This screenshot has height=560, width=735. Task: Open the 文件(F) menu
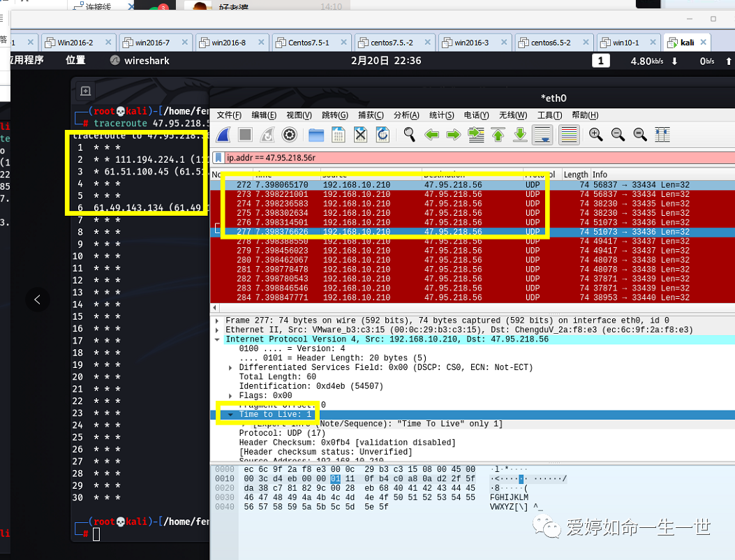point(229,115)
